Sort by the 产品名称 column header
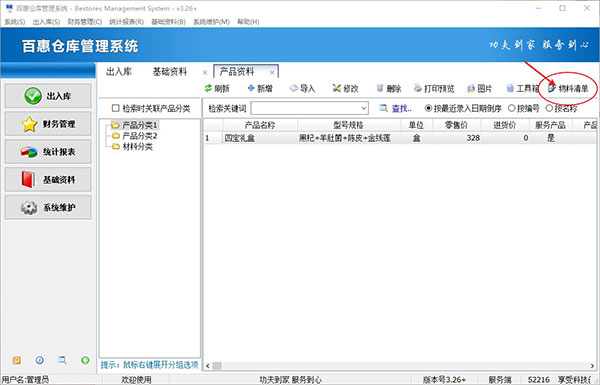 [x=260, y=125]
